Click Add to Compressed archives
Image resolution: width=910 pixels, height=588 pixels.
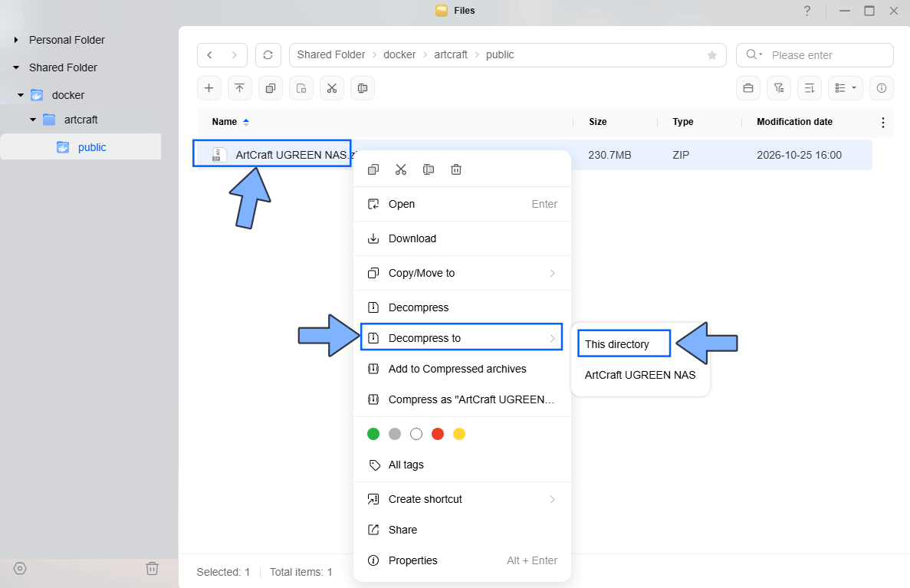[462, 370]
